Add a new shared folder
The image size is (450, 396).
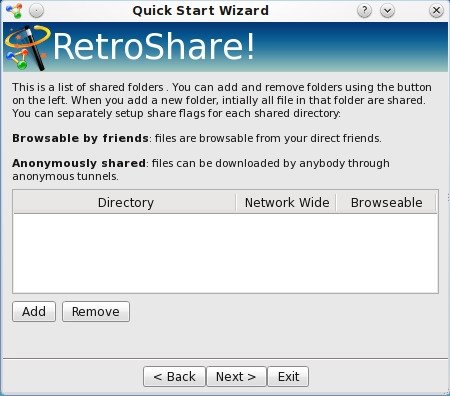click(x=34, y=312)
